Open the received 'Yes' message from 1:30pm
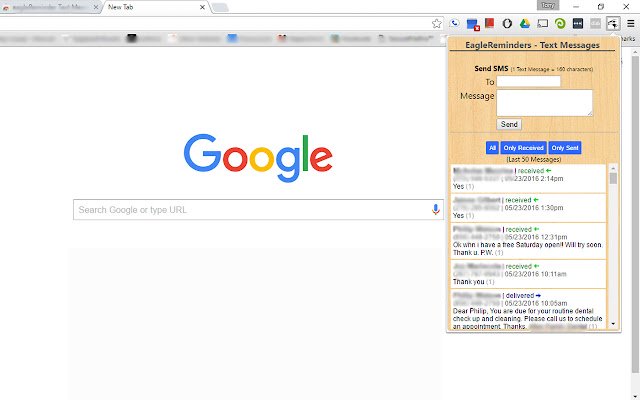Screen dimensions: 640x400 [528, 208]
